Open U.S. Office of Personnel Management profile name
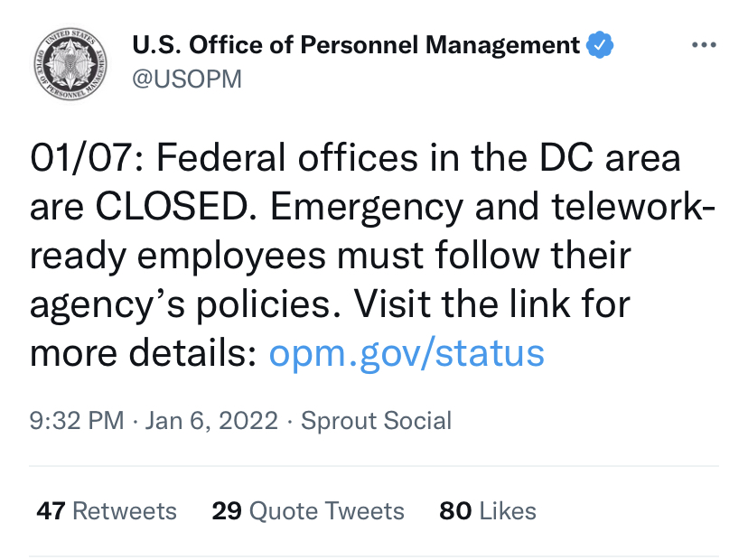The width and height of the screenshot is (748, 560). tap(355, 45)
